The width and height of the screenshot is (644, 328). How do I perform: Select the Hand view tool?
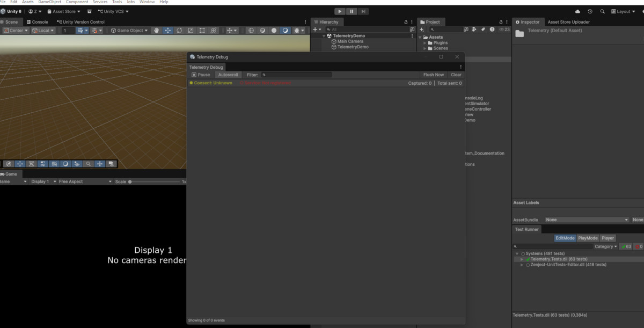pos(157,31)
